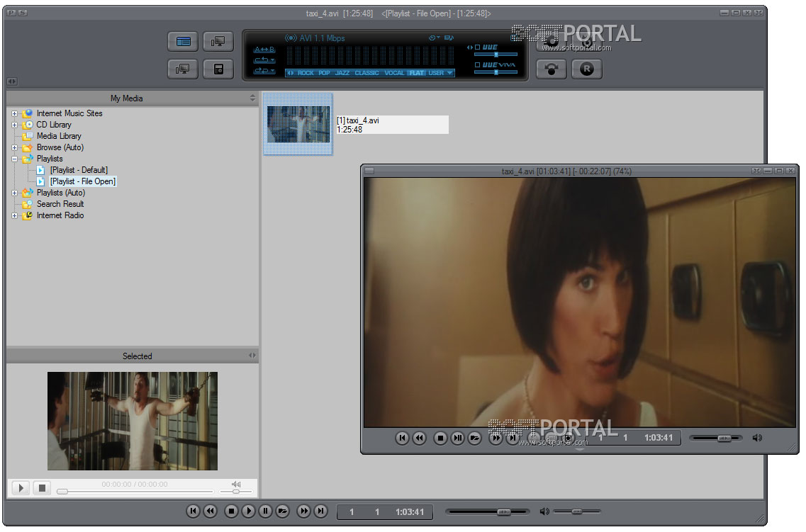This screenshot has width=806, height=532.
Task: Click Stop in video window
Action: 440,438
